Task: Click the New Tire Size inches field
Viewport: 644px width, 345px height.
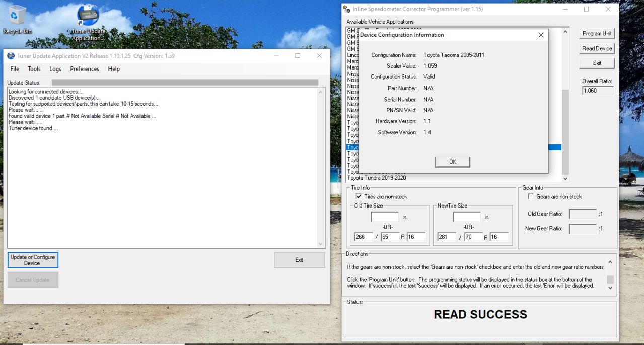Action: coord(467,217)
